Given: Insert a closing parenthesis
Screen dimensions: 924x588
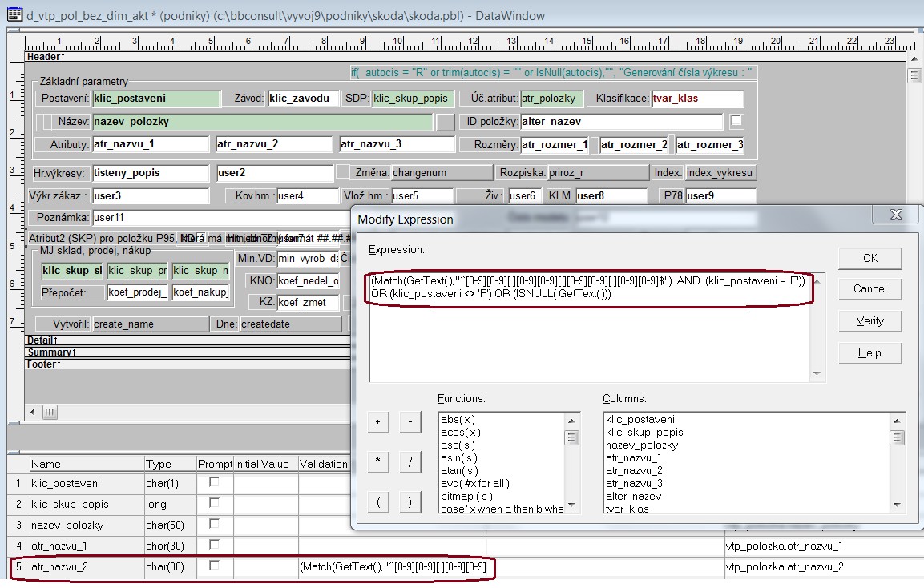Looking at the screenshot, I should (x=410, y=502).
